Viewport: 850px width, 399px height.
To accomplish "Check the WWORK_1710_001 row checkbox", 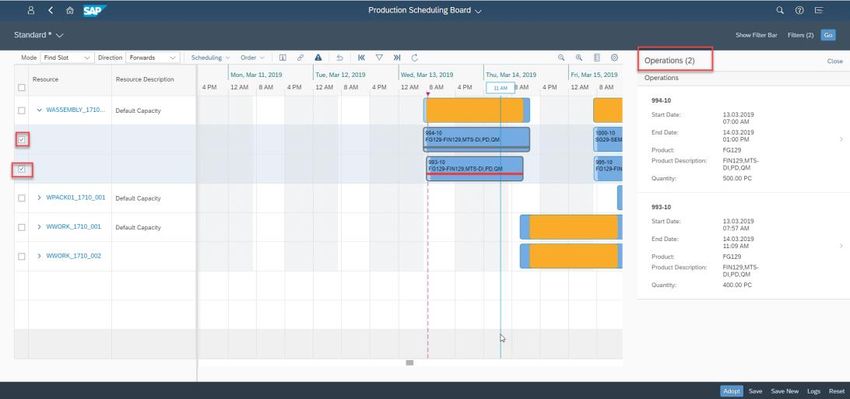I will point(22,227).
